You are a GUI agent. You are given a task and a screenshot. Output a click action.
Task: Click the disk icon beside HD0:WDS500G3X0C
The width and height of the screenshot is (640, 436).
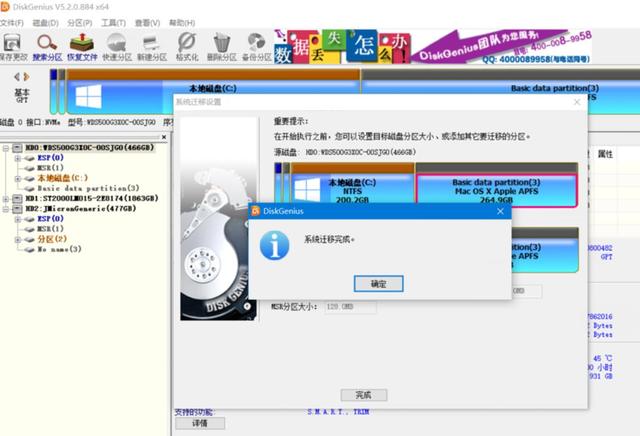(18, 147)
